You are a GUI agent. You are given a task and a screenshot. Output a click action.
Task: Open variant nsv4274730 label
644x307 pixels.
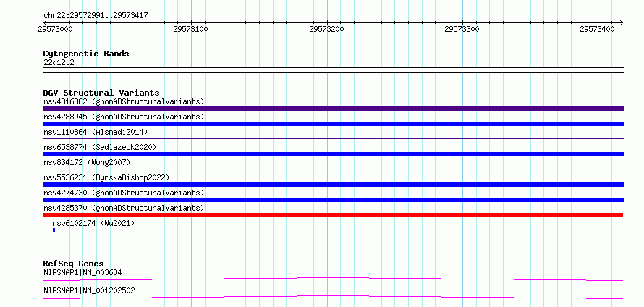click(x=124, y=193)
